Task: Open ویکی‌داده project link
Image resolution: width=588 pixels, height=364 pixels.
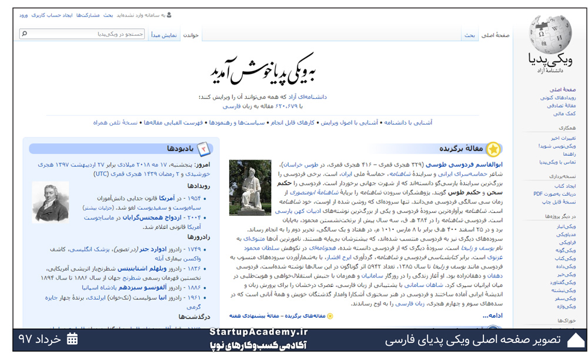Action: coord(566,266)
